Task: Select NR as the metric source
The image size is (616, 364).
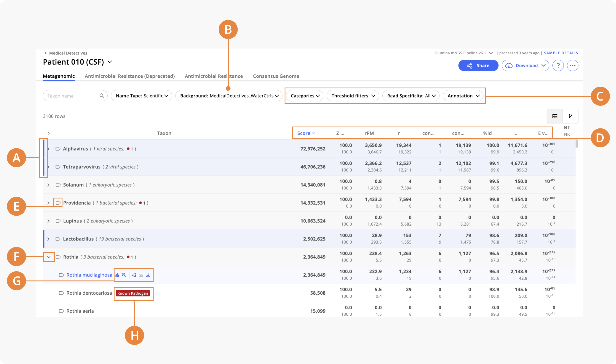Action: point(567,134)
